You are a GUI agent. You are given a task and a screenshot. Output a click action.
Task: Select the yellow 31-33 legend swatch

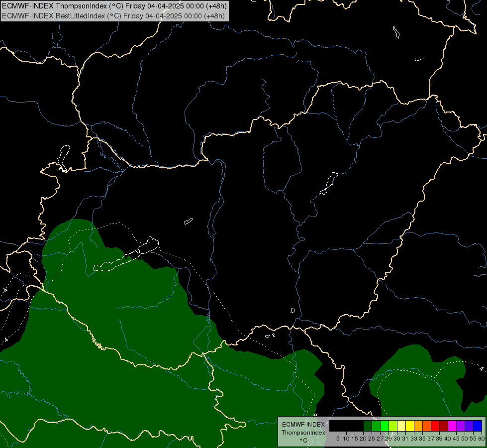410,426
